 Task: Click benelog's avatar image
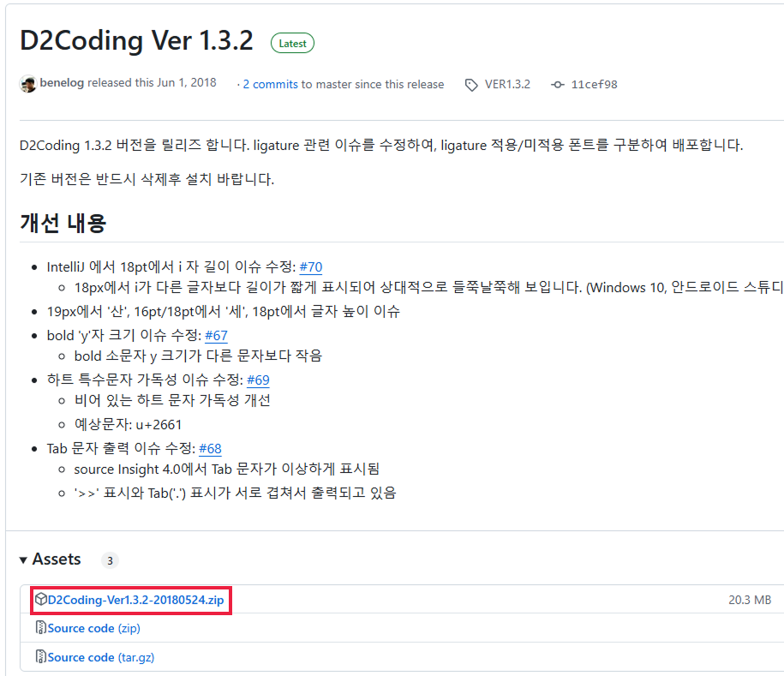(28, 83)
